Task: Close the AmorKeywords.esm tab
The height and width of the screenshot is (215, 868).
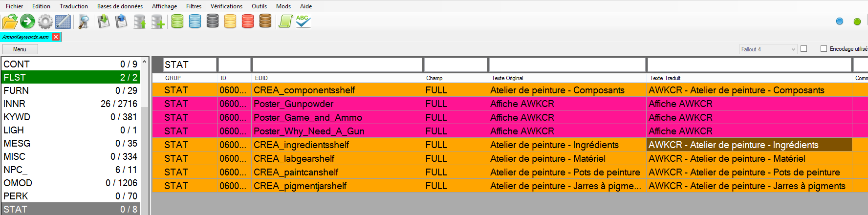Action: [x=56, y=37]
